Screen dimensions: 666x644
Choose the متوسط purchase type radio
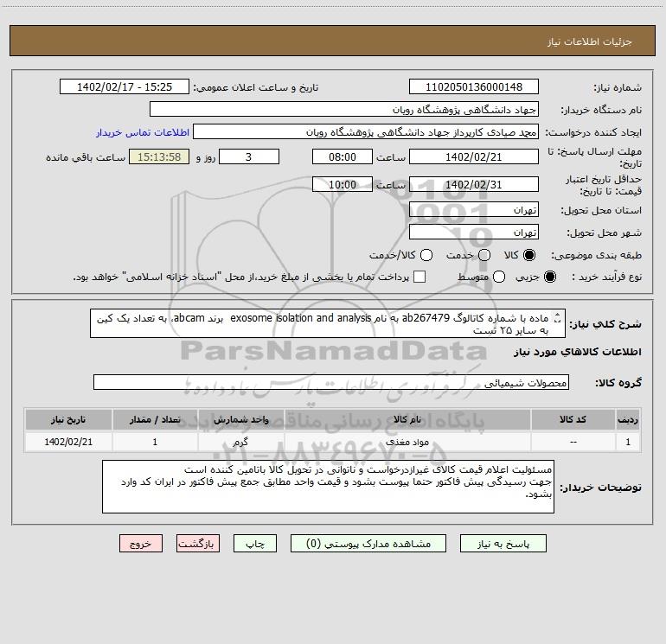click(499, 277)
